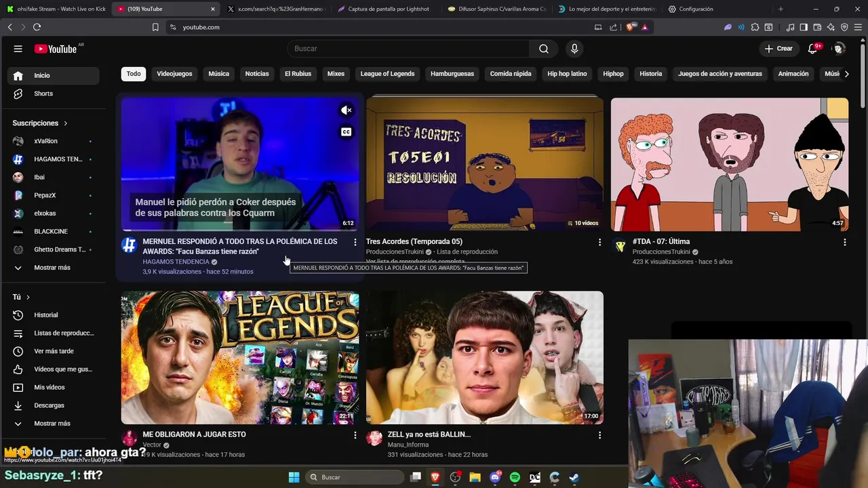Viewport: 868px width, 488px height.
Task: Expand the Suscripciones section arrow
Action: [66, 123]
